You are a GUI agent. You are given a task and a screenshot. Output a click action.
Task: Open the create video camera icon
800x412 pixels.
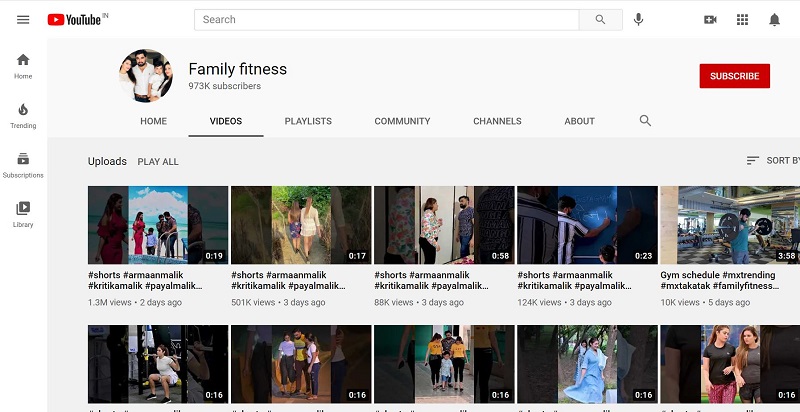click(x=710, y=20)
